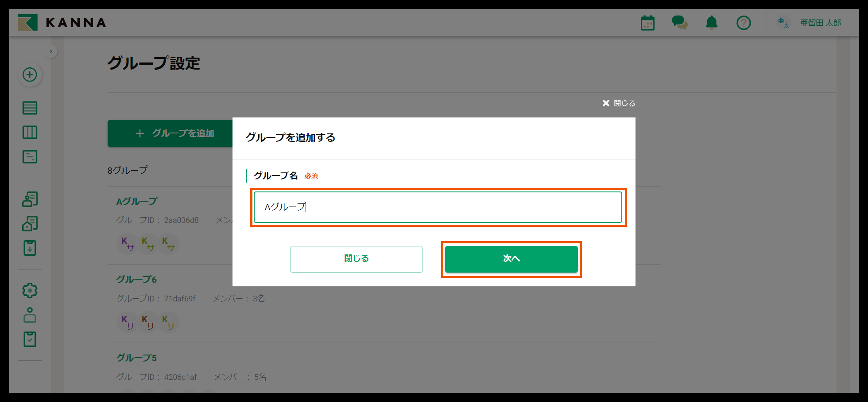Image resolution: width=868 pixels, height=402 pixels.
Task: Close the overlay with the X 閉じる control
Action: coord(618,103)
